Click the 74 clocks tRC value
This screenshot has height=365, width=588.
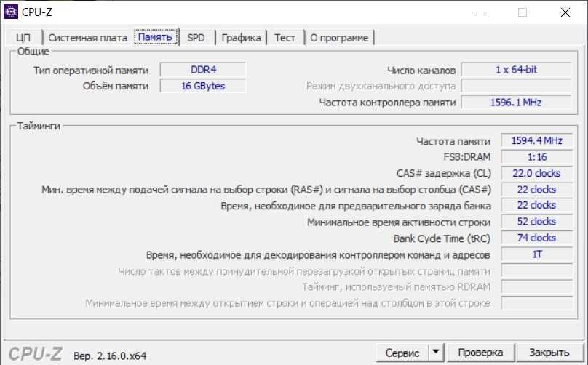[x=536, y=238]
